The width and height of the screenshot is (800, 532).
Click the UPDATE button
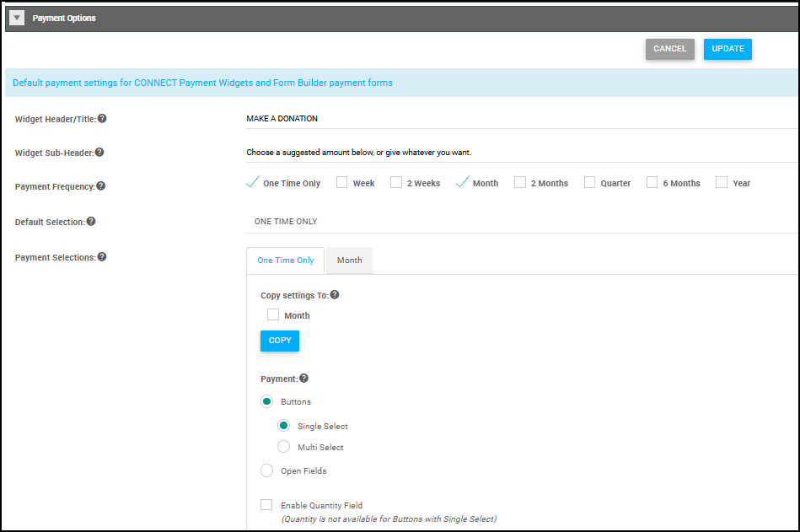(728, 49)
